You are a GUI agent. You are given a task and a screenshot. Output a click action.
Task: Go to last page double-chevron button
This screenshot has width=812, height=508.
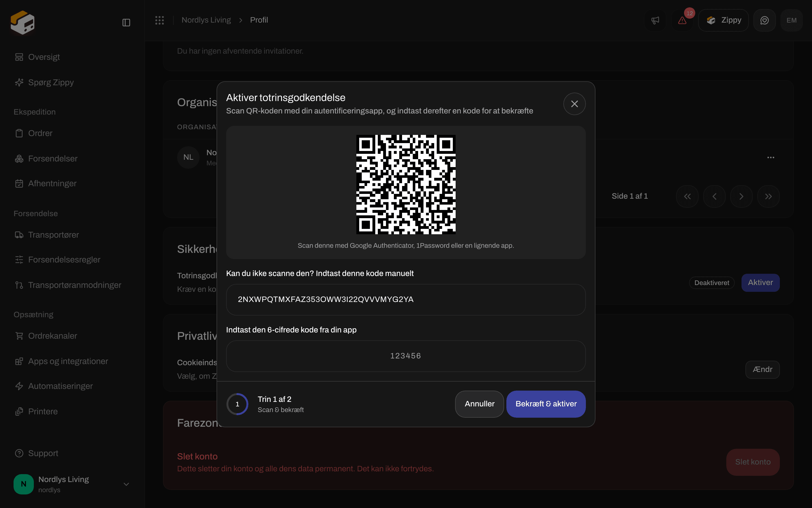(768, 196)
